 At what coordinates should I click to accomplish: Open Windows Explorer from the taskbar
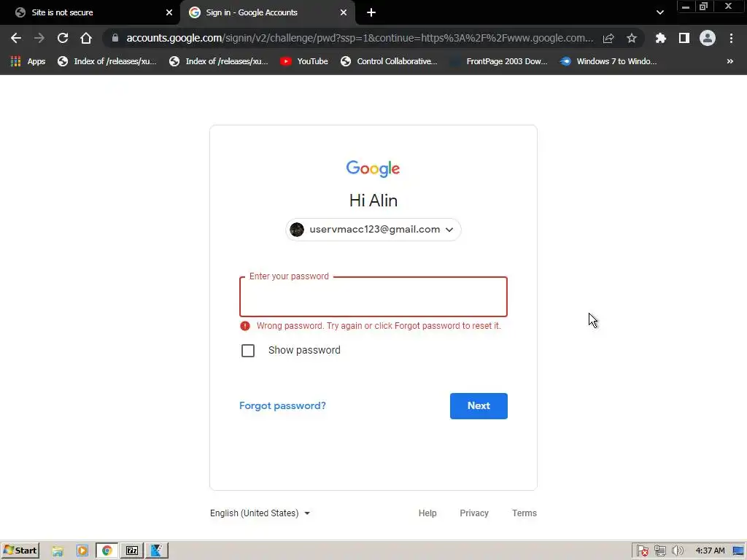coord(58,551)
